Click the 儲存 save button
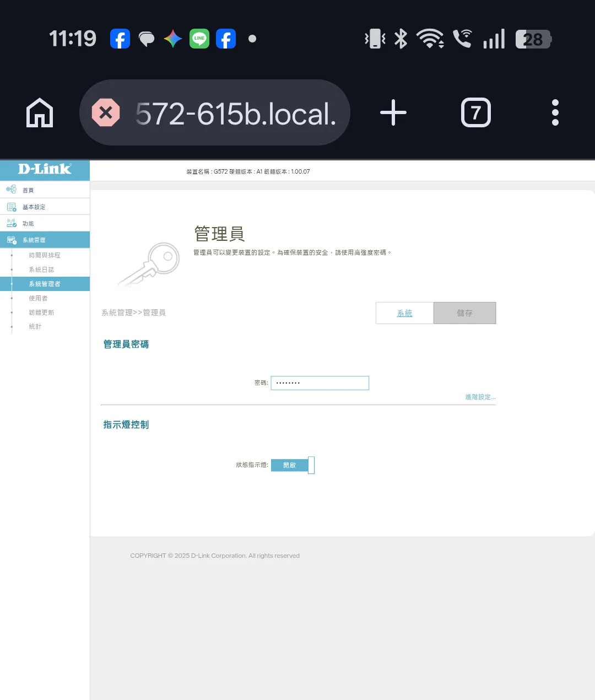 tap(464, 313)
